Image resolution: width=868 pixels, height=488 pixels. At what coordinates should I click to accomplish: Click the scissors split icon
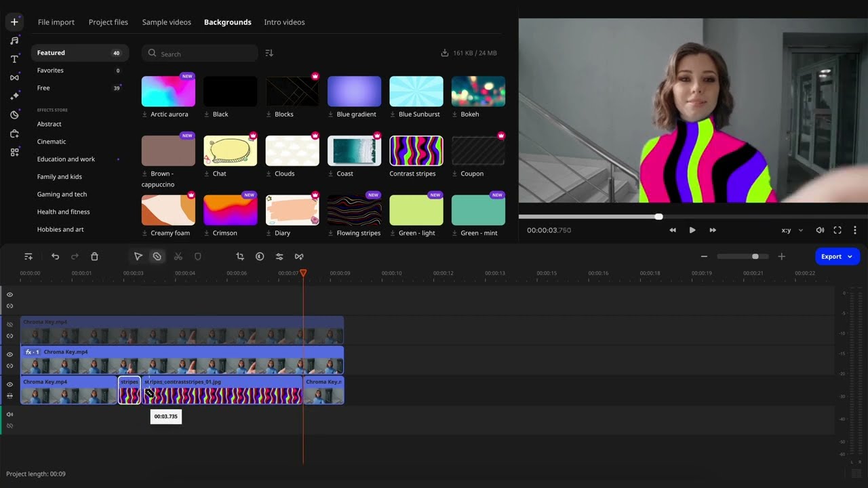(178, 256)
